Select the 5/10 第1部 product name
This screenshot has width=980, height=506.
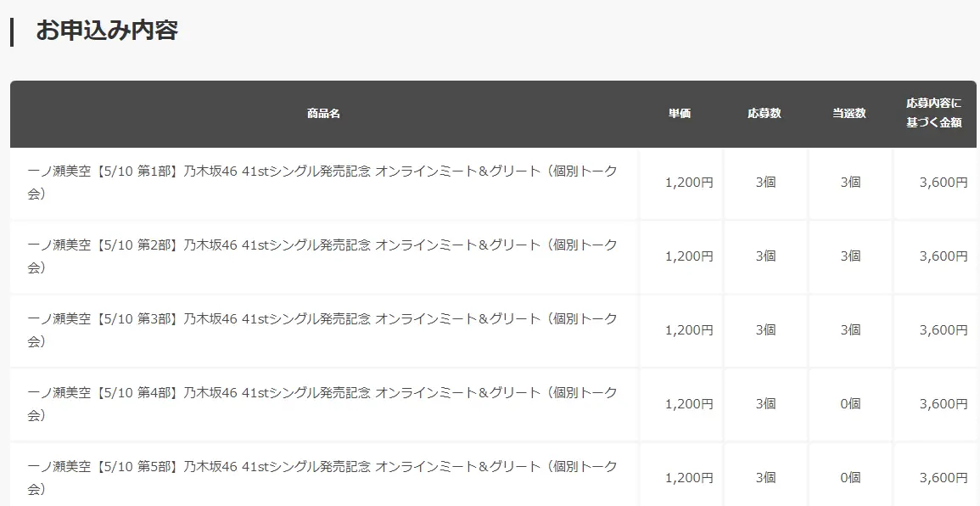[322, 183]
